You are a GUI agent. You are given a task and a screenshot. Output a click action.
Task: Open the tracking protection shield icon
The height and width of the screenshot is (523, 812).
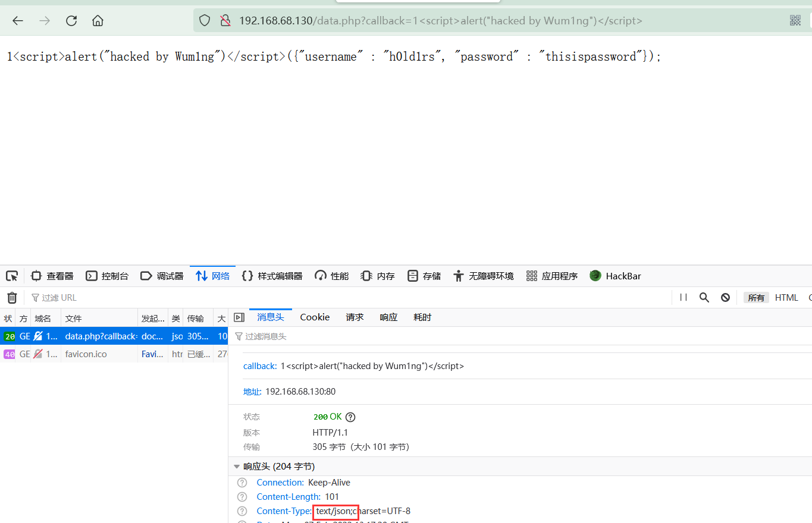pyautogui.click(x=205, y=21)
